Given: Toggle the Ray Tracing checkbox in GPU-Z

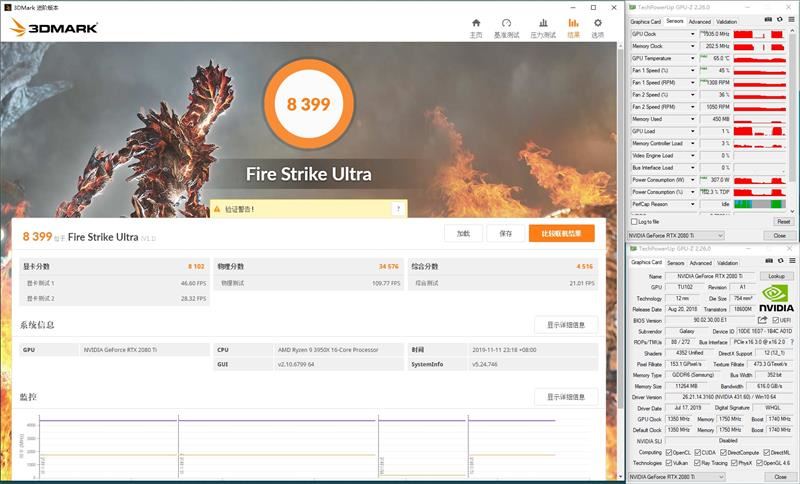Looking at the screenshot, I should point(697,463).
